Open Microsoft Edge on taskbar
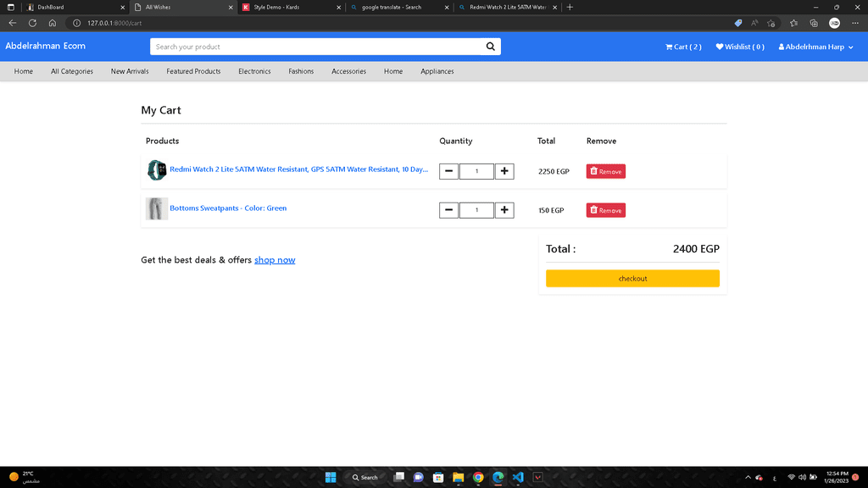Viewport: 868px width, 488px height. (x=498, y=478)
